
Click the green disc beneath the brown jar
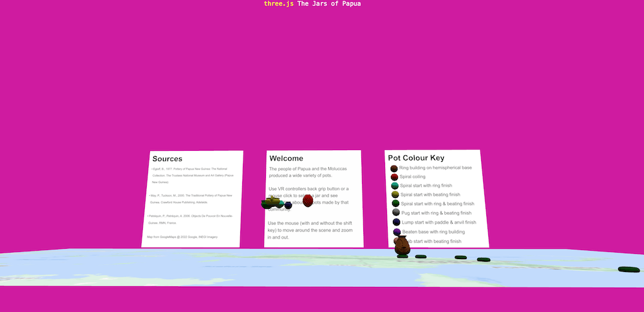click(x=402, y=256)
